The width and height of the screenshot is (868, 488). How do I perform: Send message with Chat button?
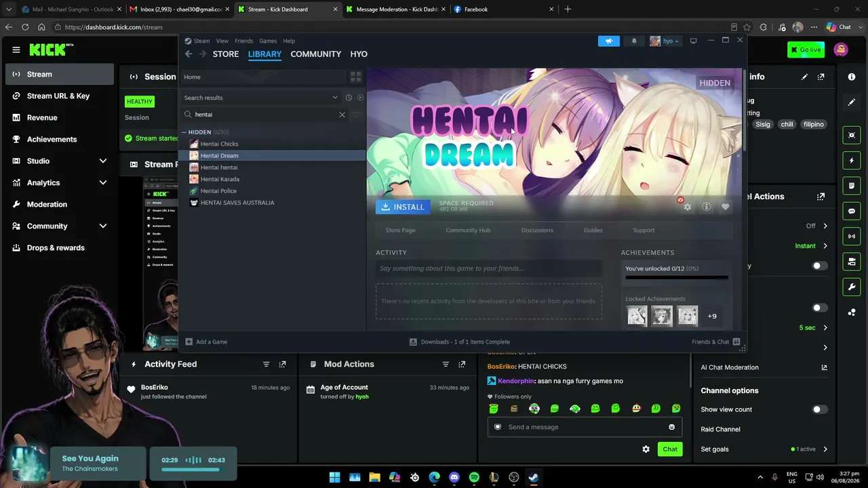pos(670,449)
